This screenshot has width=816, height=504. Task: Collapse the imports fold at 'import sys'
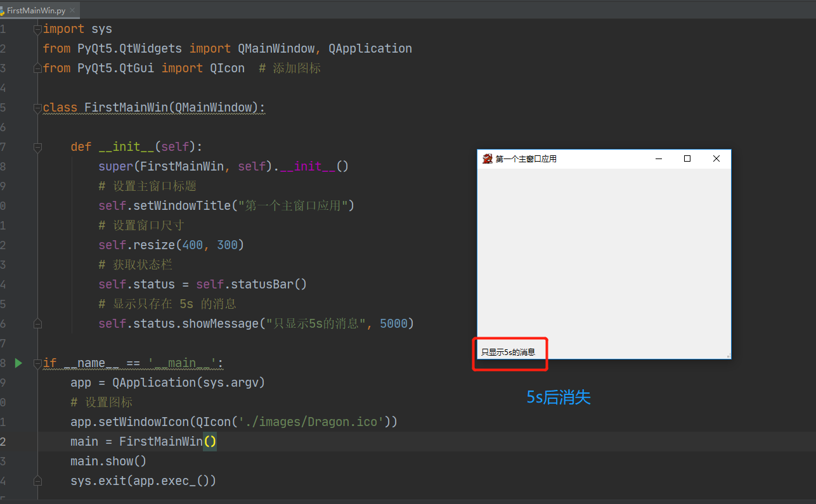pos(37,29)
